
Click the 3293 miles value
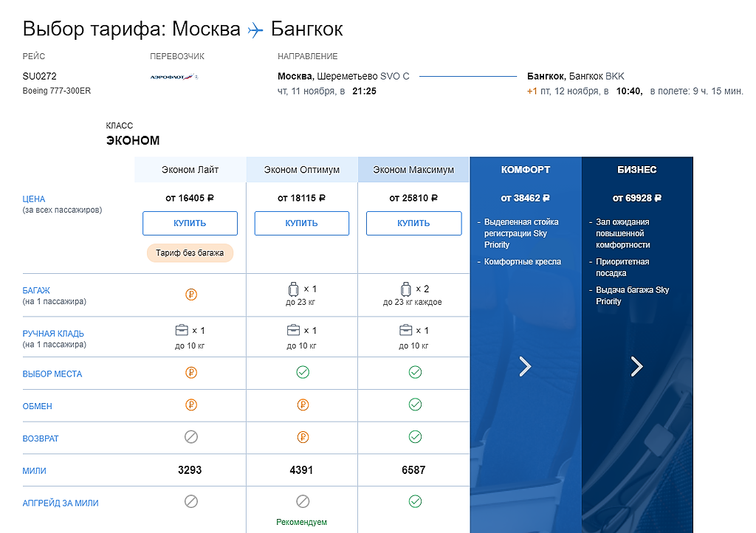pos(190,470)
